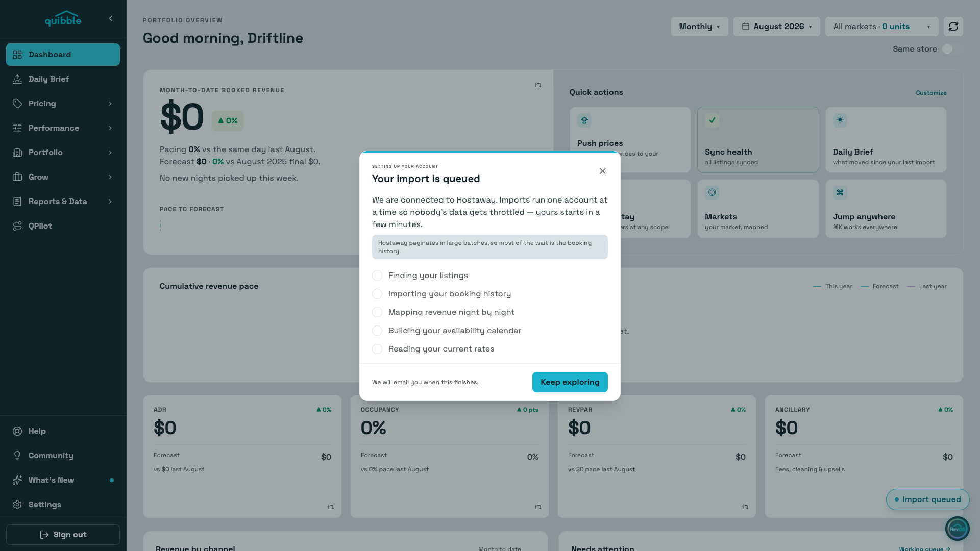
Task: Click the Hostaway pagination info note
Action: pos(490,247)
